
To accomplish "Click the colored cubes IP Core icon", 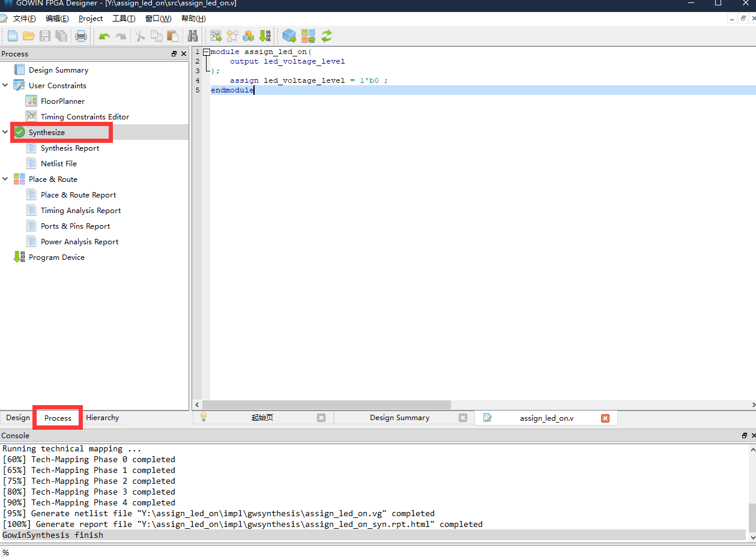I will [x=249, y=36].
